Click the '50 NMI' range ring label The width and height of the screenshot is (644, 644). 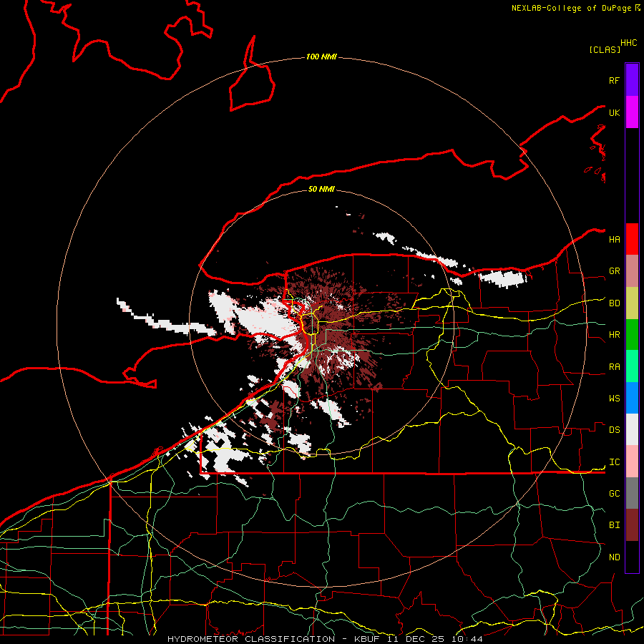pos(321,189)
